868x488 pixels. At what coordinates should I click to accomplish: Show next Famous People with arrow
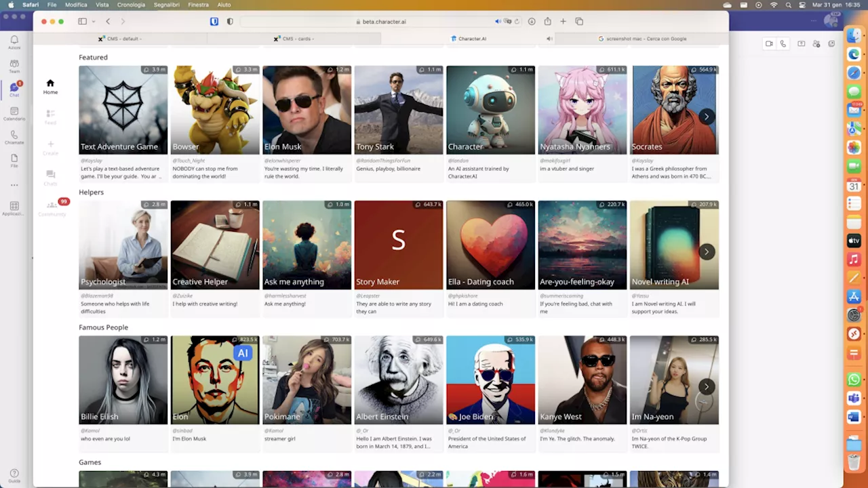pyautogui.click(x=706, y=386)
